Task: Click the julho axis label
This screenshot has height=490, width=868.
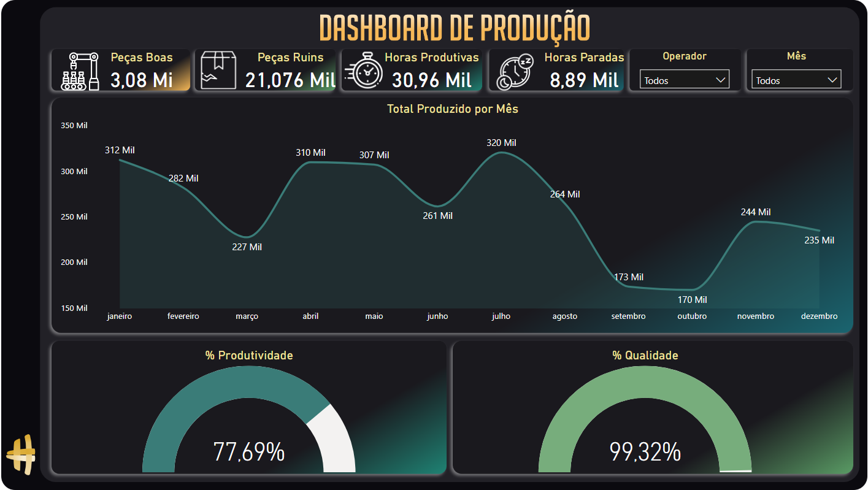Action: [501, 316]
